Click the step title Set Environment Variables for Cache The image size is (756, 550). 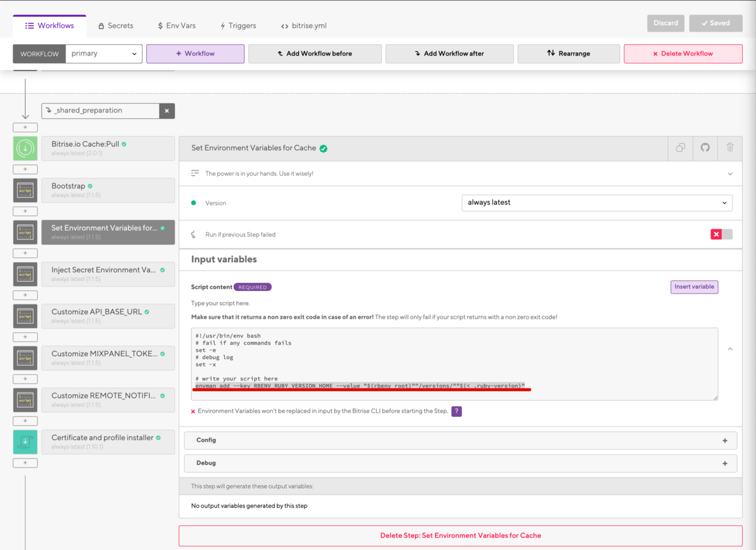coord(253,148)
